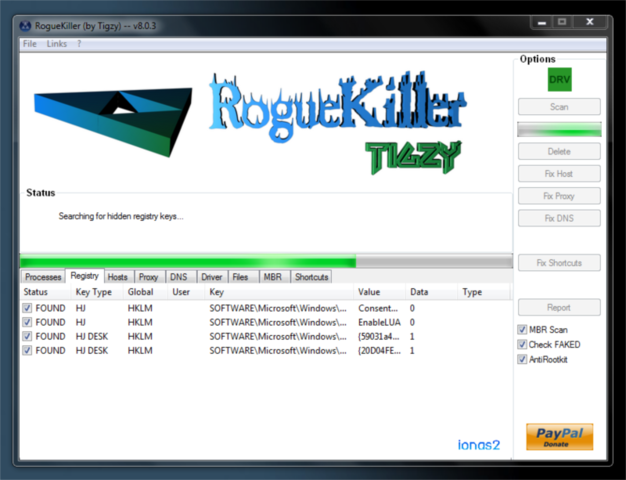Click the HKLM cell in the Consent... row
Screen dimensions: 626x480
(x=140, y=308)
